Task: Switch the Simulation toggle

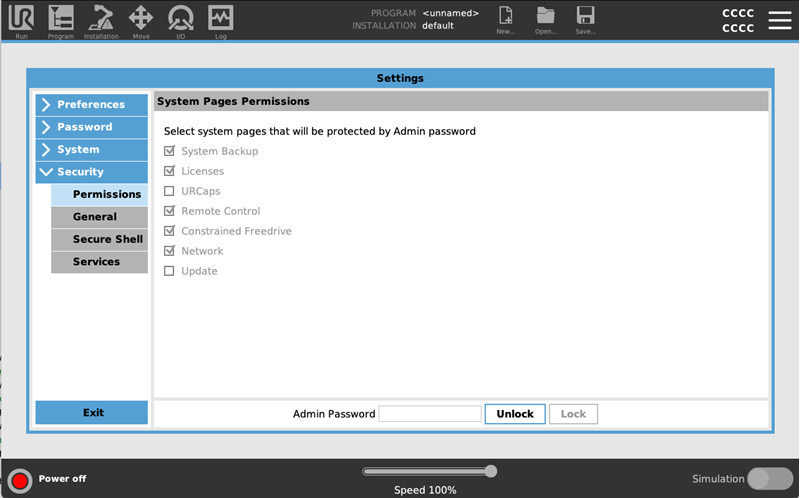Action: (770, 479)
